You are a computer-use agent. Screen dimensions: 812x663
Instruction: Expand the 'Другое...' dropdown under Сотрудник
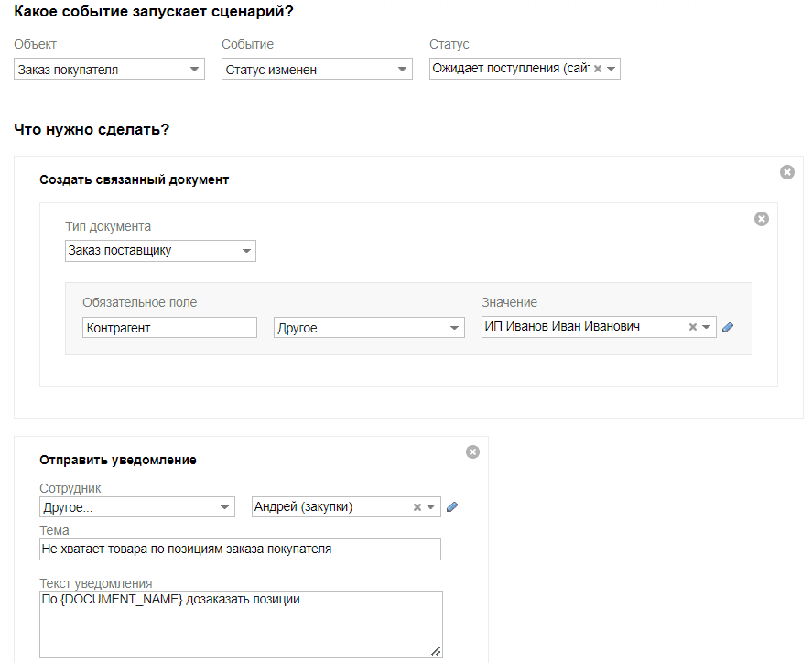(x=224, y=507)
